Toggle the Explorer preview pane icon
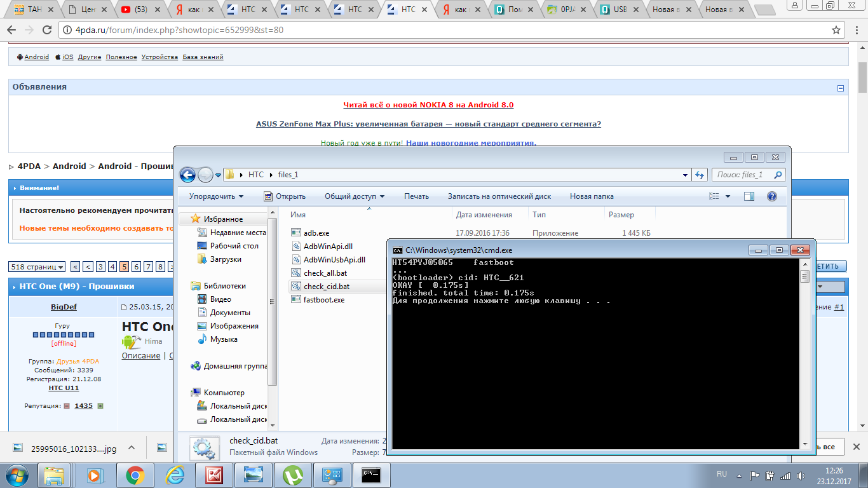Screen dimensions: 868x488 click(x=749, y=196)
